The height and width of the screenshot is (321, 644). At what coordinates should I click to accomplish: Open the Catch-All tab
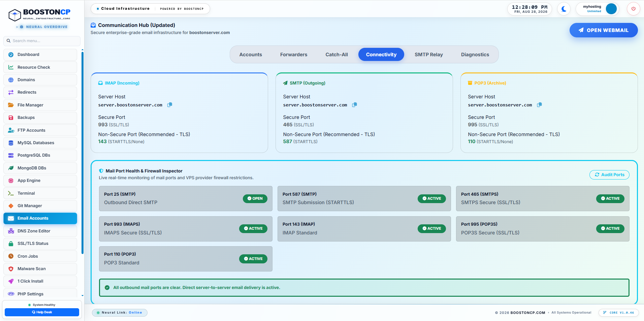click(336, 55)
